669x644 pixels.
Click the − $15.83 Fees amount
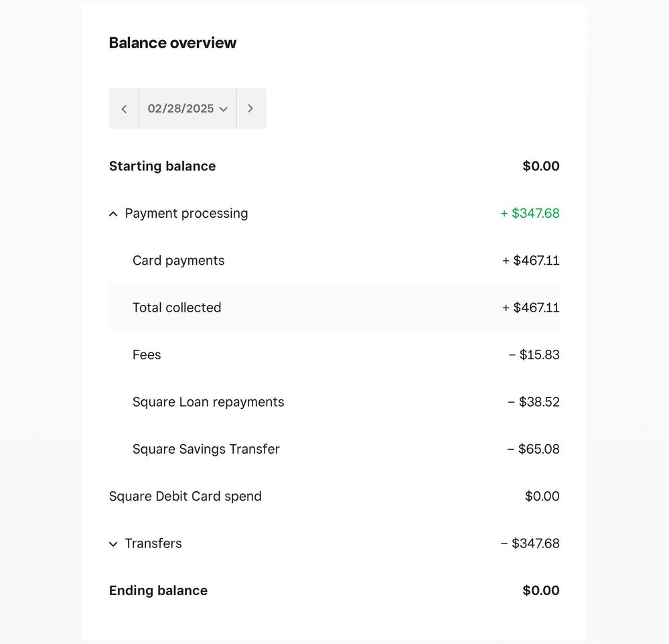pos(534,355)
